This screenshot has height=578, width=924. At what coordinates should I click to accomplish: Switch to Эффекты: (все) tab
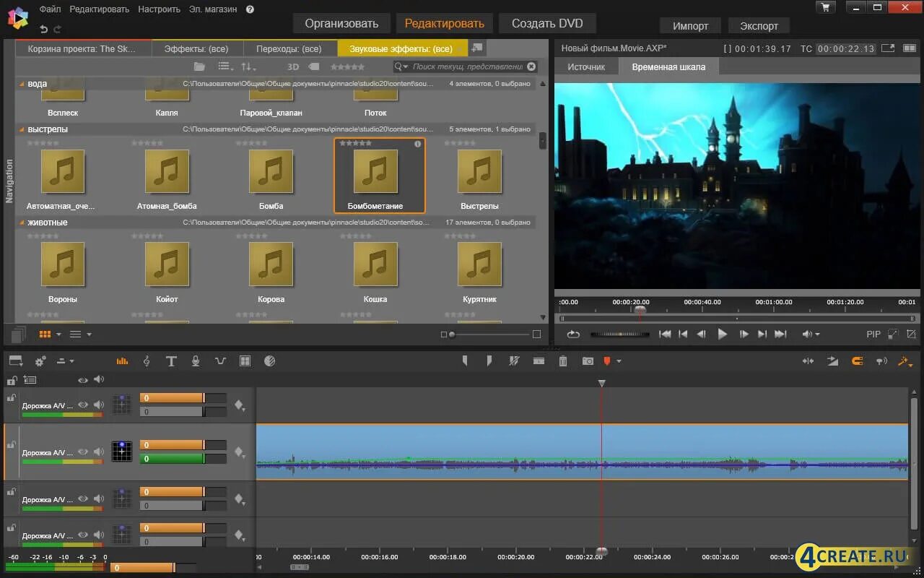coord(196,48)
